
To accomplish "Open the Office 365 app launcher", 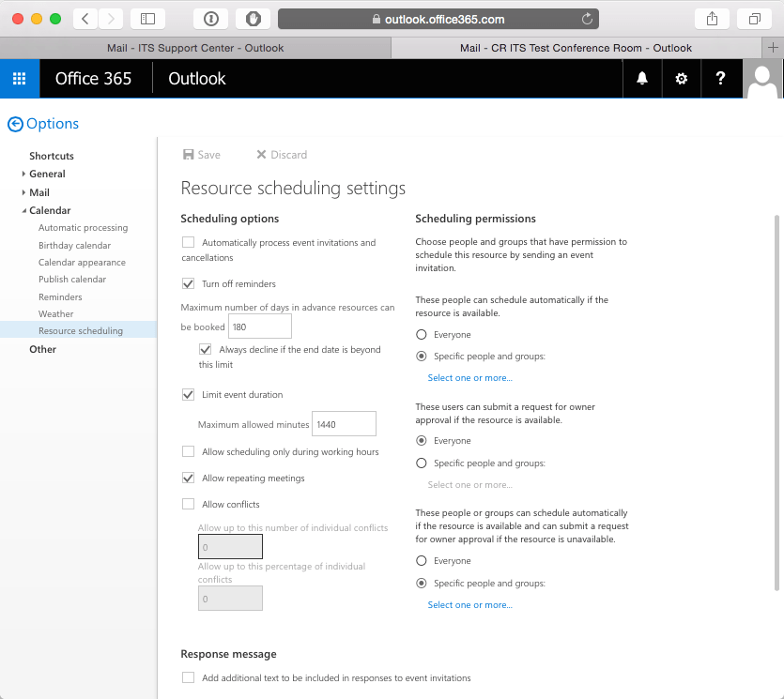I will tap(19, 79).
